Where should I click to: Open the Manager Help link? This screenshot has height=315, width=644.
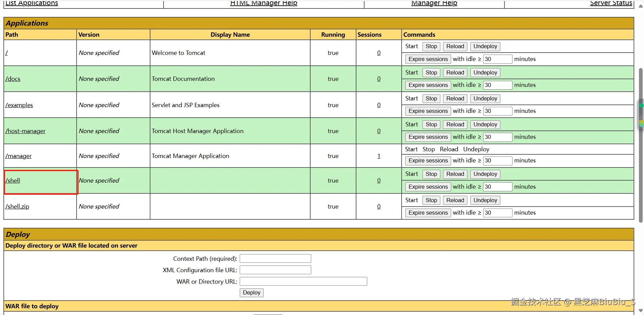click(434, 3)
